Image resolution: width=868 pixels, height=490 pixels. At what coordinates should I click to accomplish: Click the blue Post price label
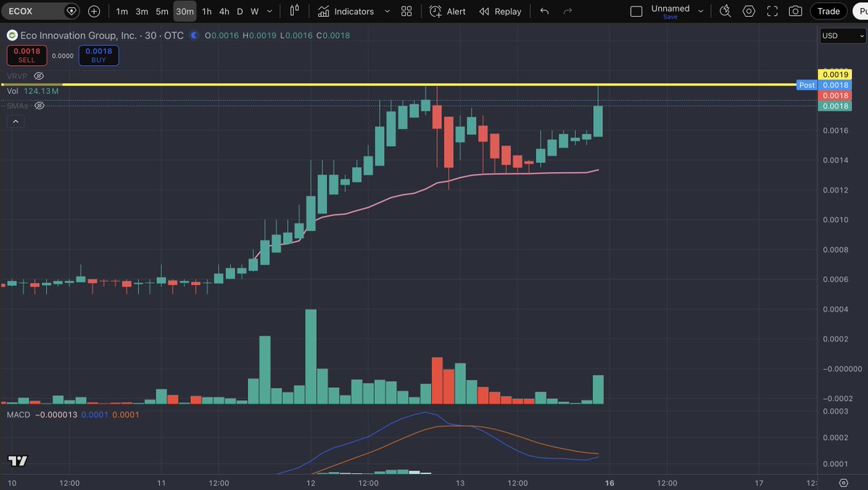pyautogui.click(x=807, y=85)
